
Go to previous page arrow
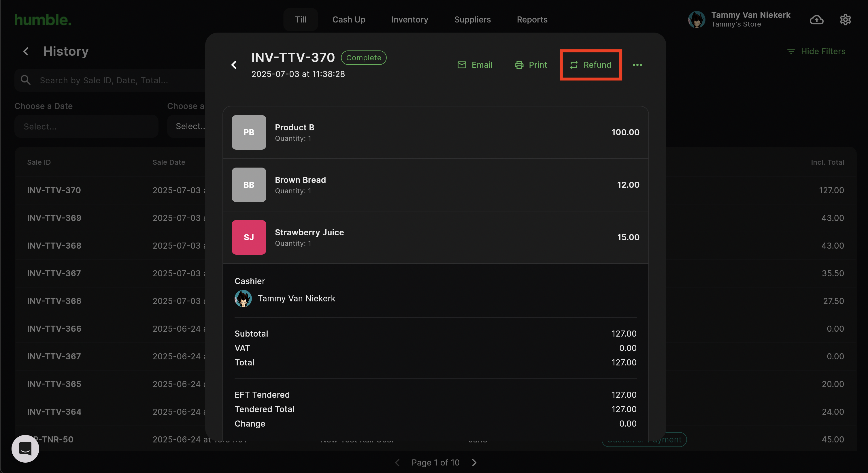pyautogui.click(x=398, y=463)
